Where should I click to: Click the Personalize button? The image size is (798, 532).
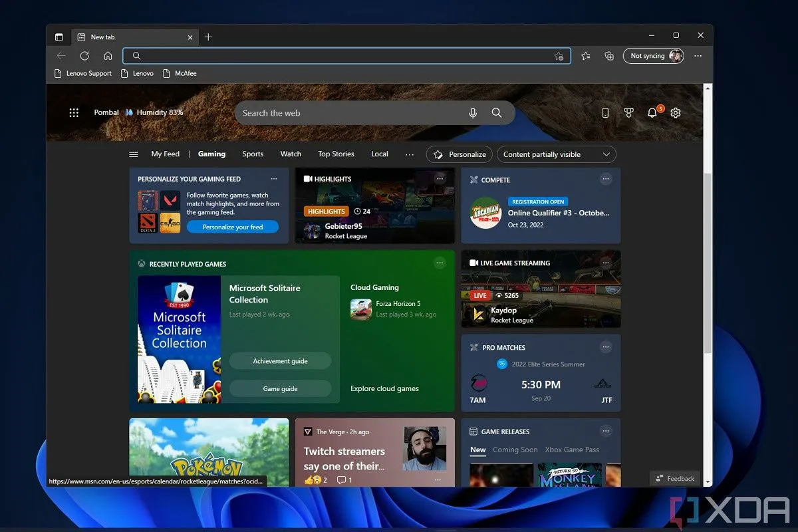click(460, 154)
